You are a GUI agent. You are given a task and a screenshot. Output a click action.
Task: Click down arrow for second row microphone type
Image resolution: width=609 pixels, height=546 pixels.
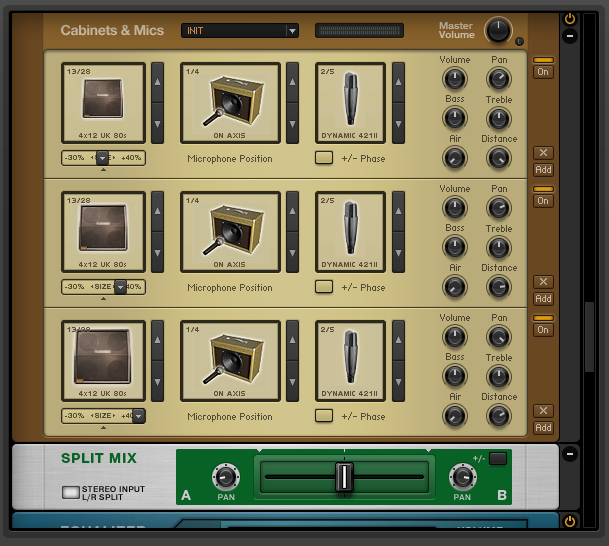click(398, 253)
